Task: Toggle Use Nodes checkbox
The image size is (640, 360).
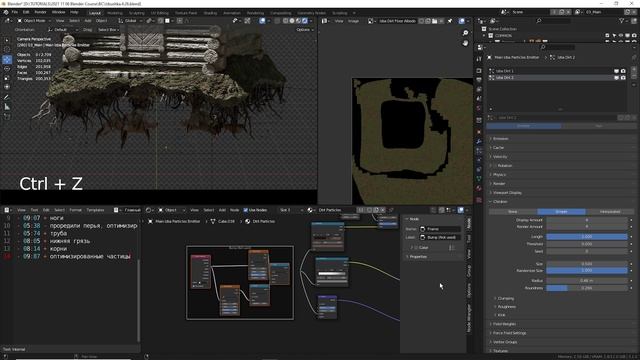Action: click(246, 210)
